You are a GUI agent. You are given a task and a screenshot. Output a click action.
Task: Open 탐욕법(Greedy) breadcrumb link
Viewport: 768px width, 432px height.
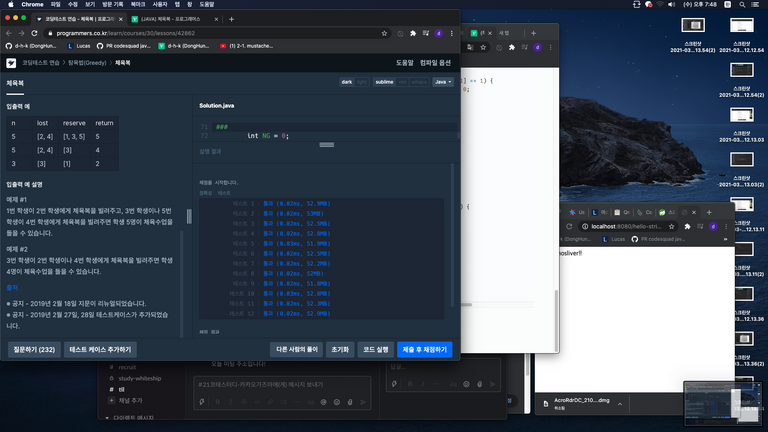87,63
